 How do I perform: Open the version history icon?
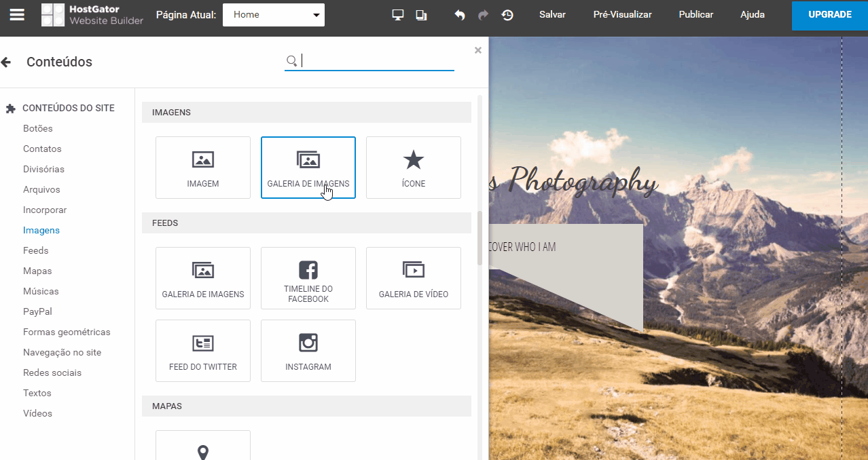coord(507,15)
